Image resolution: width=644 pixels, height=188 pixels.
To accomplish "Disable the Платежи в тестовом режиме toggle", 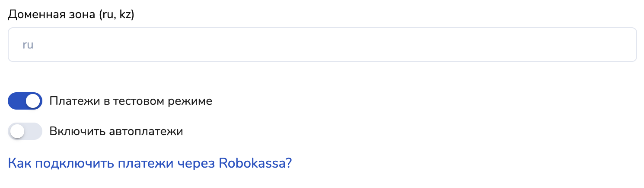I will point(25,101).
